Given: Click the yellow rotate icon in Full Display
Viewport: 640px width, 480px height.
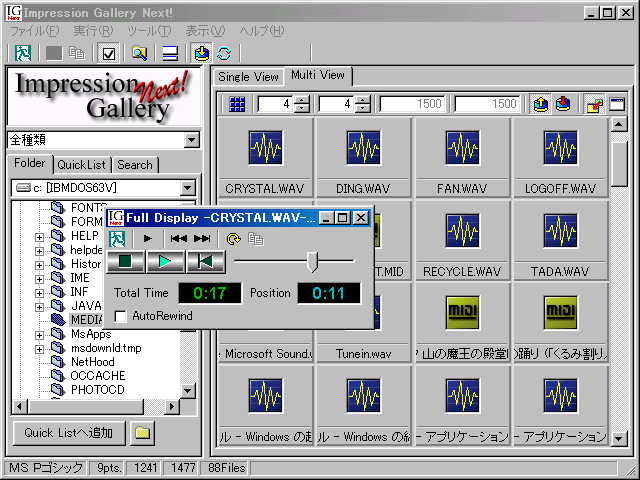Looking at the screenshot, I should point(233,239).
